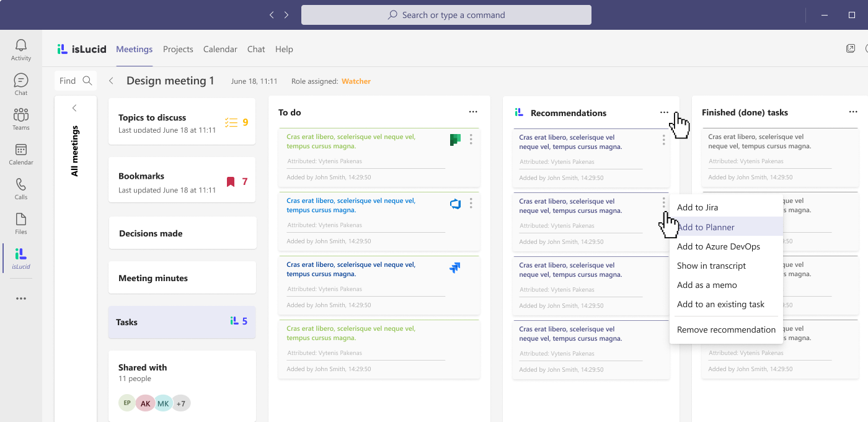Viewport: 868px width, 422px height.
Task: Switch to the Projects tab
Action: (x=178, y=49)
